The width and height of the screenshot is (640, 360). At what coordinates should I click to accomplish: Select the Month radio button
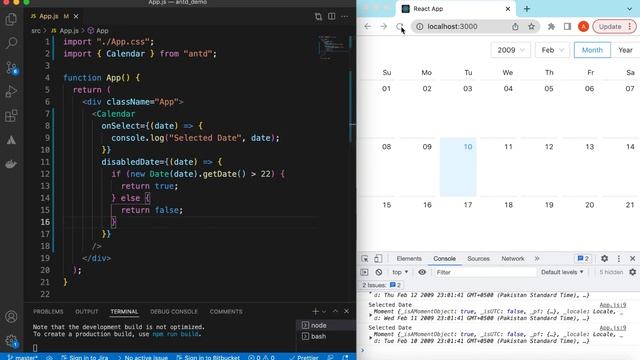tap(592, 50)
